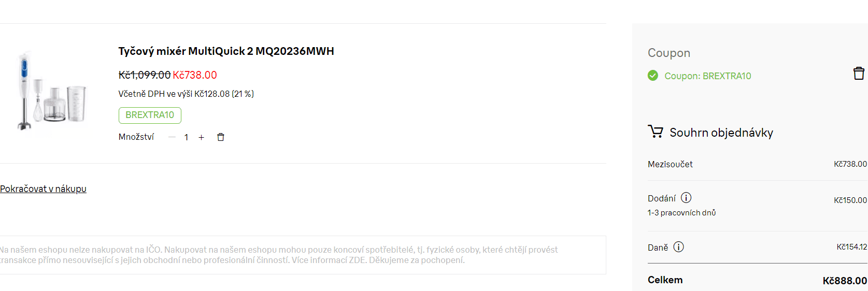
Task: Increase quantity with the plus button
Action: click(202, 137)
